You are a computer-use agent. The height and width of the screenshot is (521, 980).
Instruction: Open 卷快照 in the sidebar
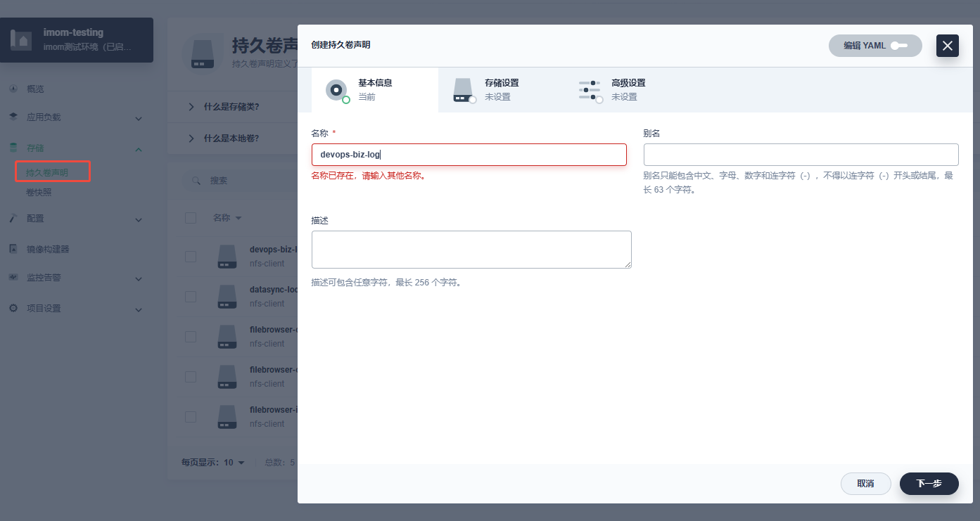point(39,193)
